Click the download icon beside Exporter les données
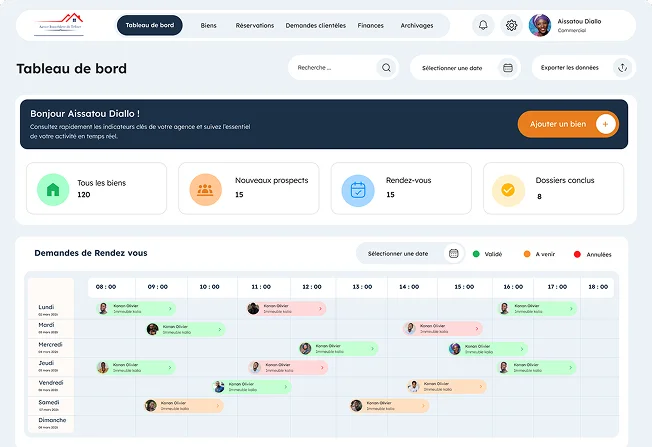Viewport: 652px width, 447px height. [622, 68]
